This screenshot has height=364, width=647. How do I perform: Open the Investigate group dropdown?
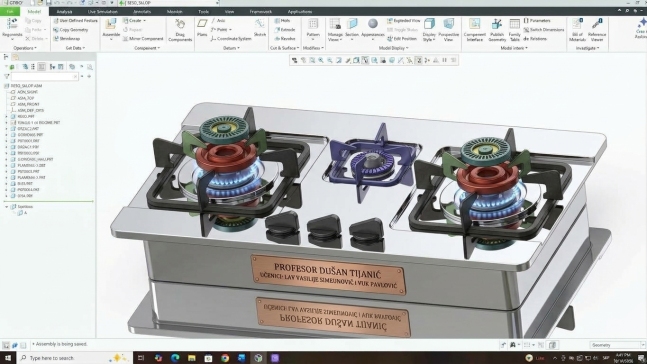click(x=588, y=48)
